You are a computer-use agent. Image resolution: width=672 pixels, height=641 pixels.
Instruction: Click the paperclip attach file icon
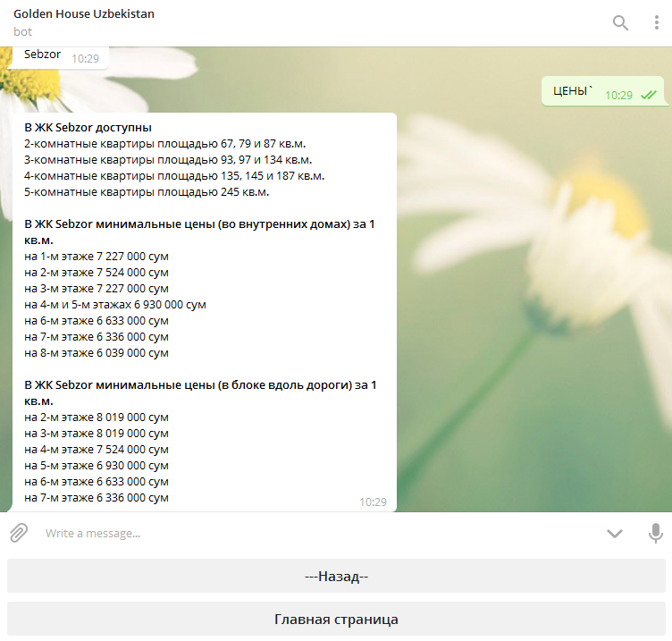tap(18, 533)
